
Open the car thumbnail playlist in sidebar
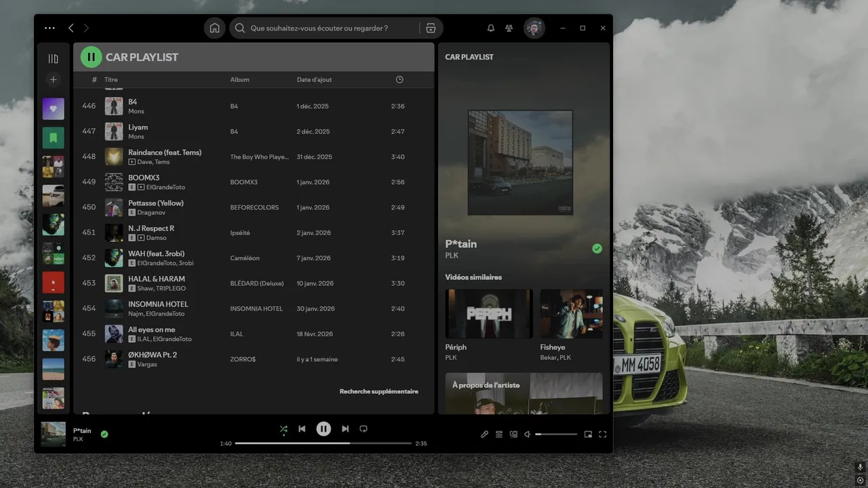[x=54, y=196]
